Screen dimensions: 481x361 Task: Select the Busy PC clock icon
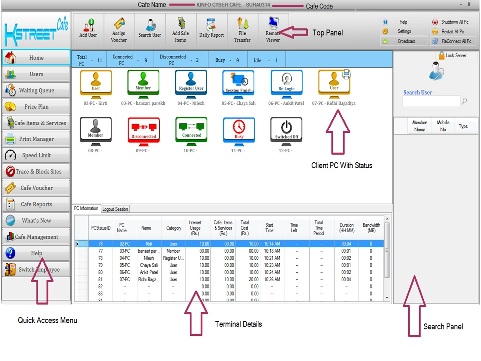coord(239,132)
